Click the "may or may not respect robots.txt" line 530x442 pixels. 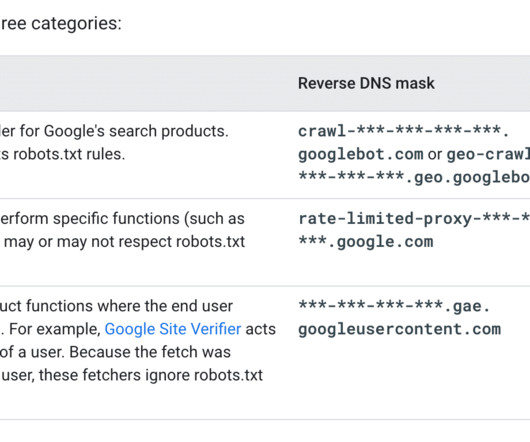click(x=124, y=242)
